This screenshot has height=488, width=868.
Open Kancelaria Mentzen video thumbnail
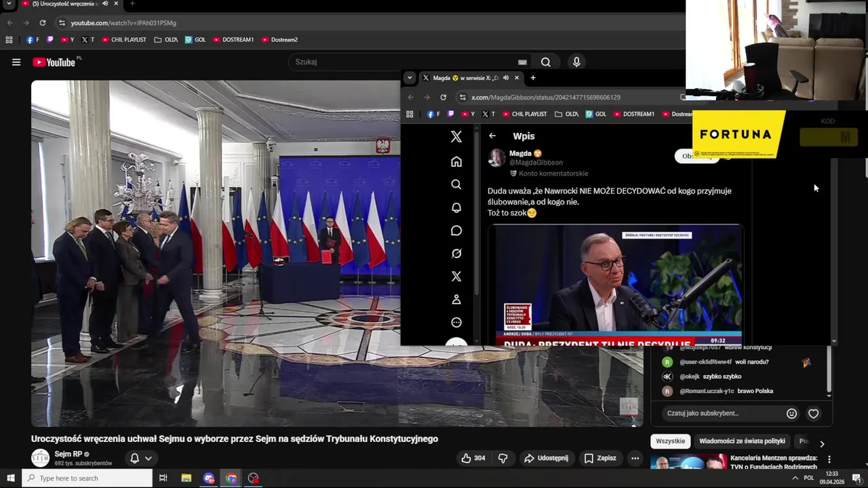688,462
